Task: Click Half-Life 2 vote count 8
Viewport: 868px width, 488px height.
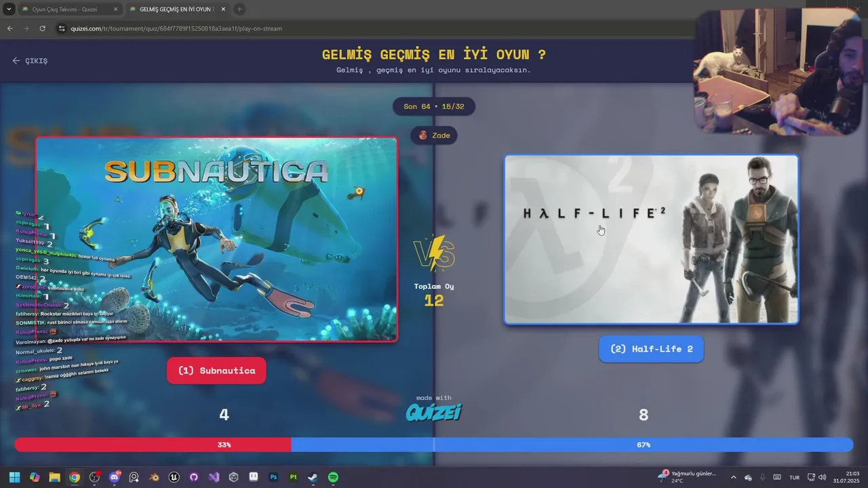Action: tap(644, 414)
